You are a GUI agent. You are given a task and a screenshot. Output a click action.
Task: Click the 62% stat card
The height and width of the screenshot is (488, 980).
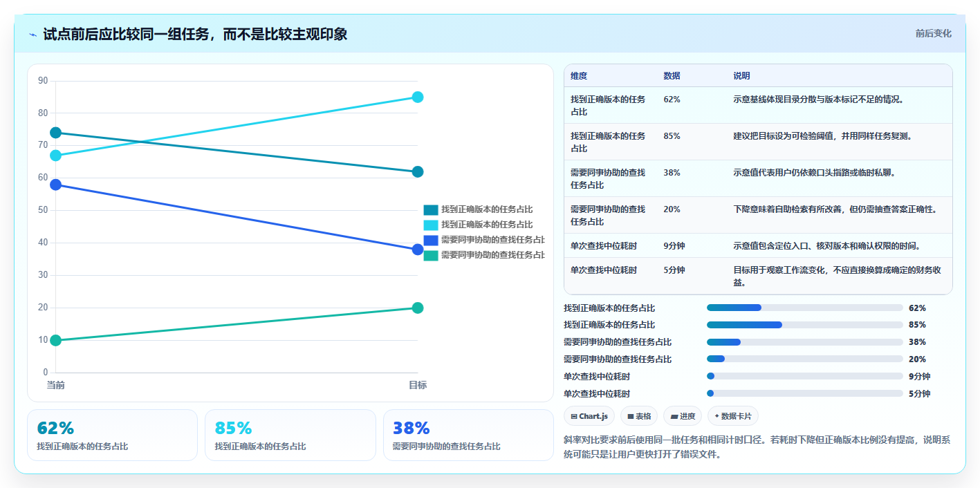click(x=112, y=435)
